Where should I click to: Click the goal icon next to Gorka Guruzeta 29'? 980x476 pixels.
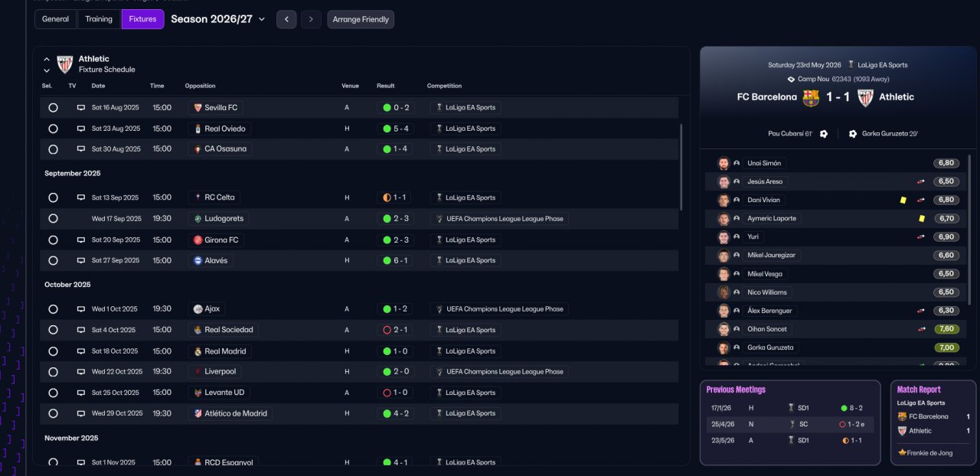853,134
